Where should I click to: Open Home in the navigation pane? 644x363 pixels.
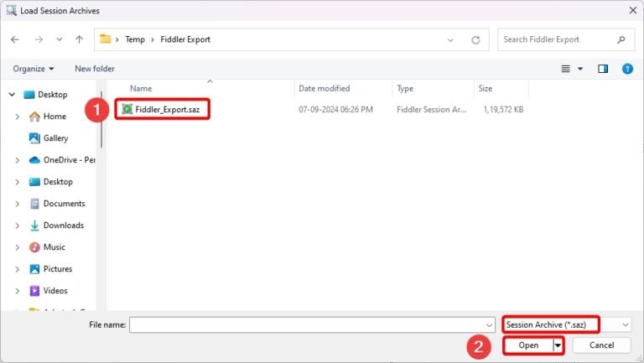(55, 117)
